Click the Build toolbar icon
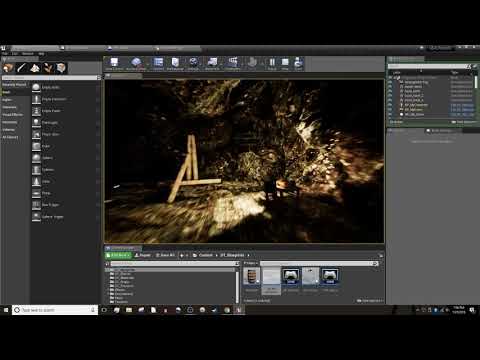This screenshot has width=480, height=360. [x=253, y=63]
